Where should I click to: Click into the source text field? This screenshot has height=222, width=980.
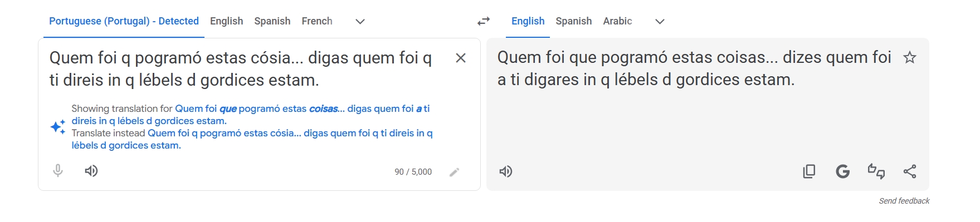point(245,69)
